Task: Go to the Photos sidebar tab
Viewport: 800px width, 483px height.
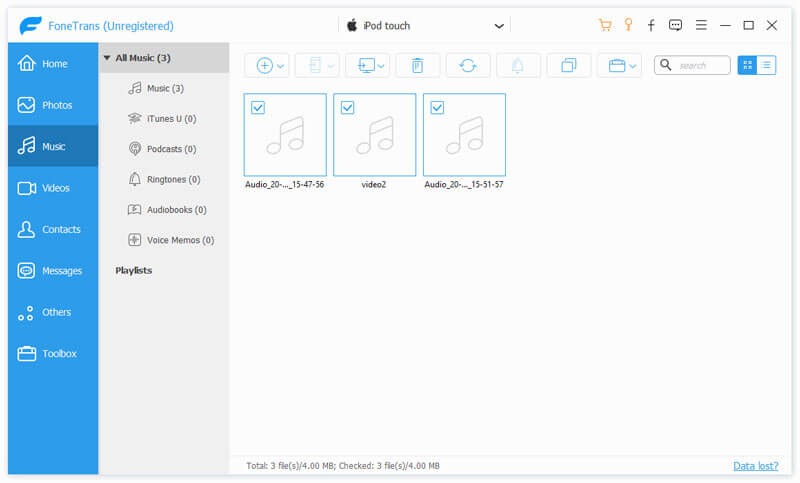Action: pos(52,105)
